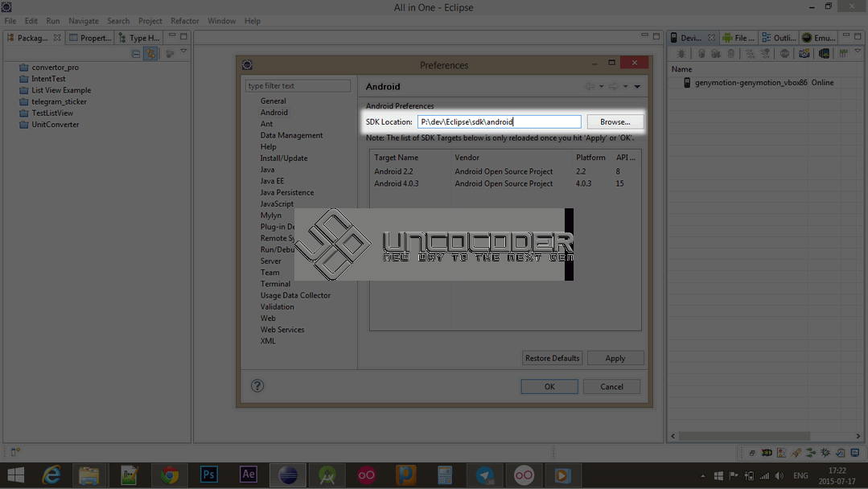Open Telegram from the taskbar
Viewport: 868px width, 489px height.
[x=484, y=475]
